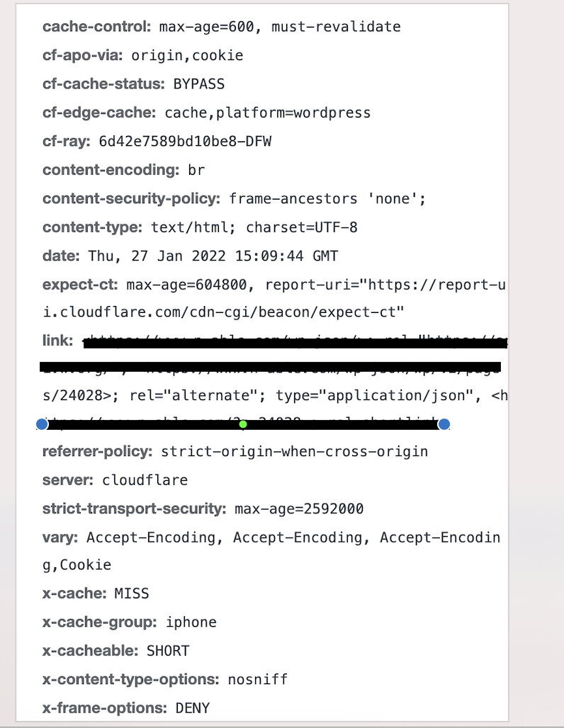The width and height of the screenshot is (564, 728).
Task: Click the DENY value of x-frame-options
Action: (x=193, y=707)
